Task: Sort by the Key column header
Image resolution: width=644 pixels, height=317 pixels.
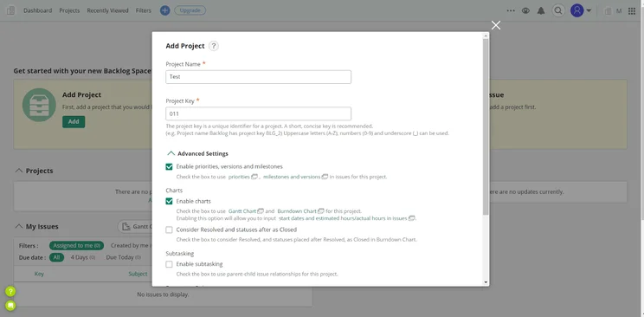Action: [39, 274]
